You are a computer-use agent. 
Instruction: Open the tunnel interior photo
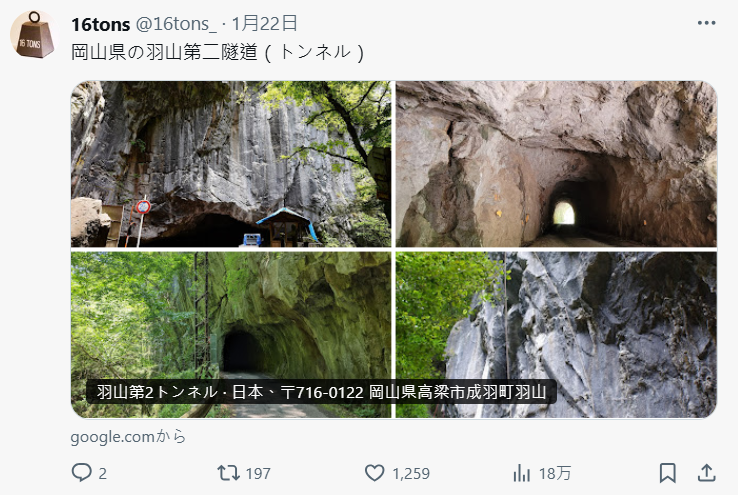(x=556, y=164)
